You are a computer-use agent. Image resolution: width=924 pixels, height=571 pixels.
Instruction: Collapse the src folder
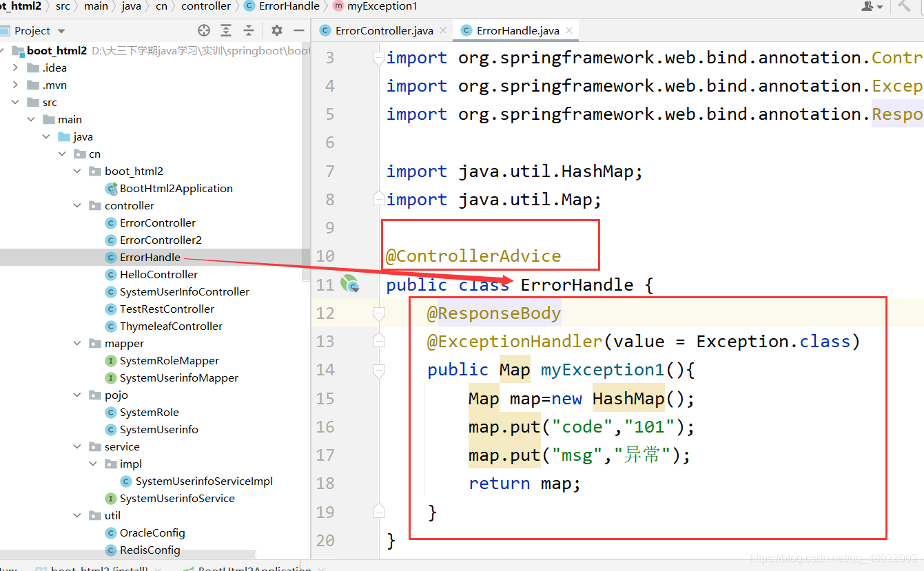coord(15,102)
